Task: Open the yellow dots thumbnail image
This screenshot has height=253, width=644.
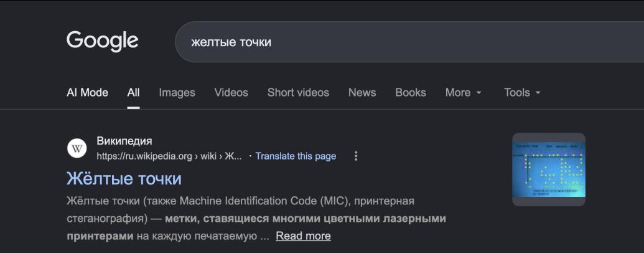Action: 549,169
